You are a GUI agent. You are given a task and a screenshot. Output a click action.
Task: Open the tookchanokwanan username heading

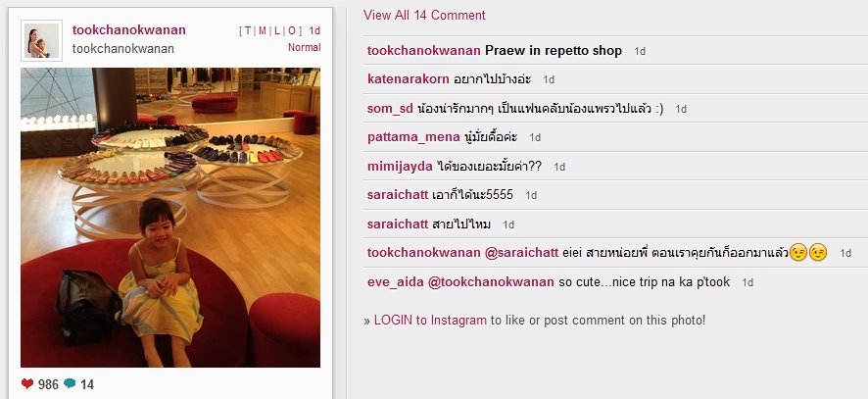point(129,30)
